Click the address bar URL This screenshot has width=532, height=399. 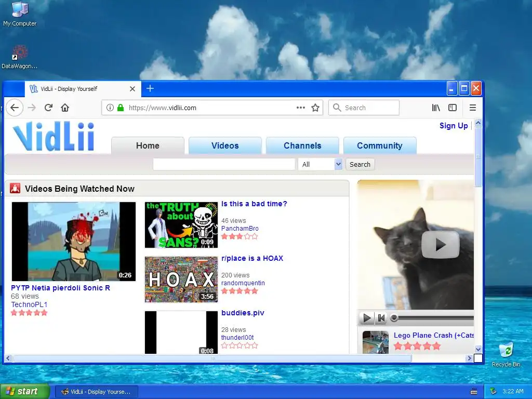[x=162, y=108]
